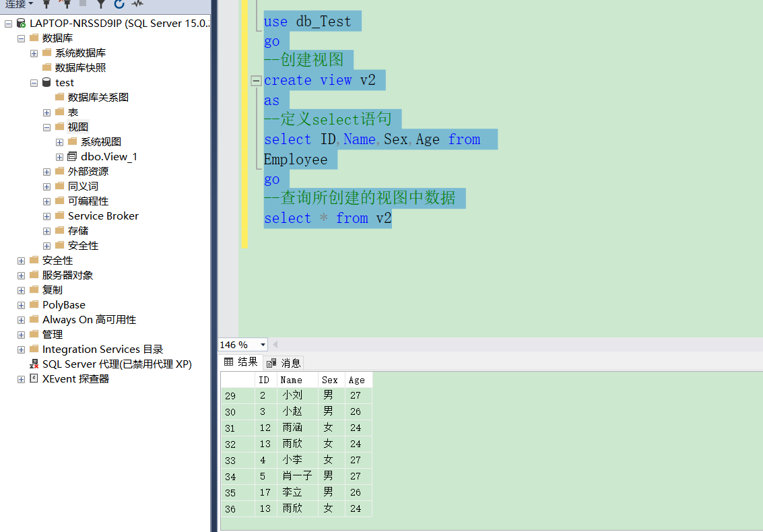763x532 pixels.
Task: Expand the 表 node
Action: tap(46, 112)
